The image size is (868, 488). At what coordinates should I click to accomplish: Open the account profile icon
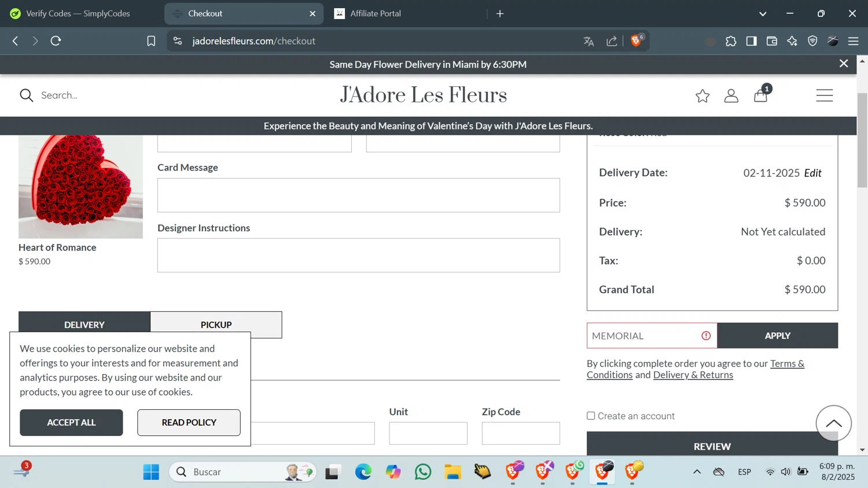[731, 96]
